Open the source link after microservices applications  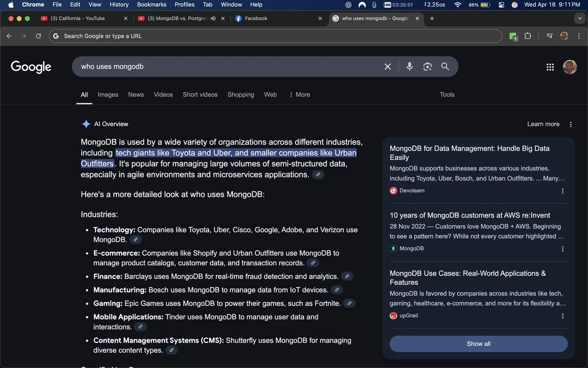pyautogui.click(x=318, y=174)
